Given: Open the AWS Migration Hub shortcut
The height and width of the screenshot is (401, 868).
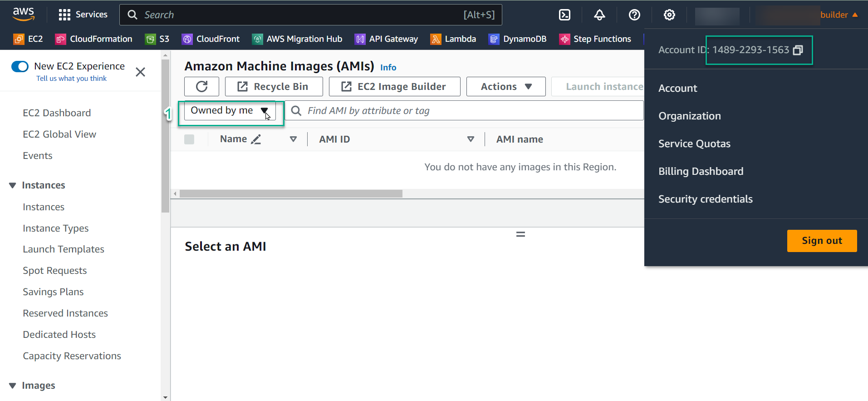Looking at the screenshot, I should click(297, 39).
